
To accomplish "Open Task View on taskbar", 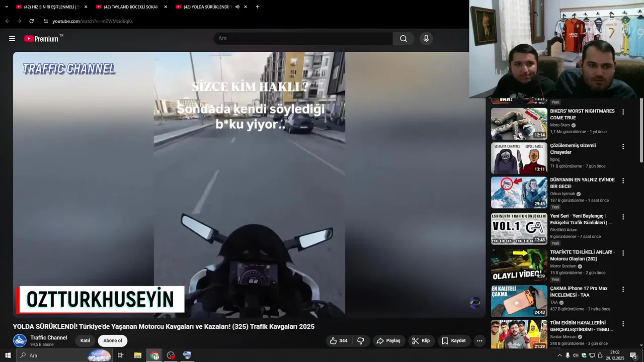I will point(121,355).
